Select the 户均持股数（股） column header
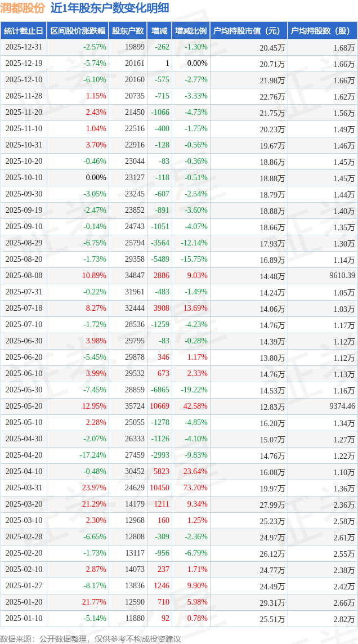 pos(322,31)
